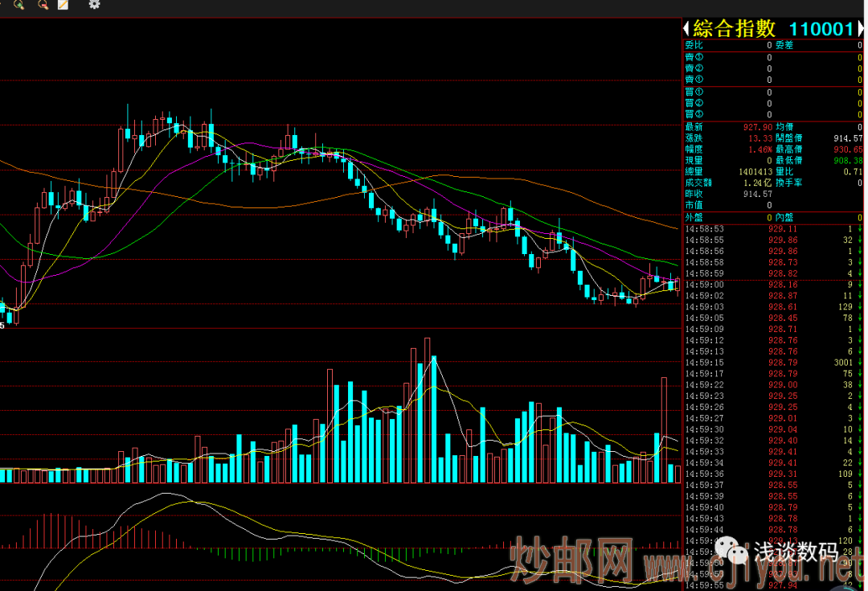Click the highest price value 930.65
Viewport: 868px width, 591px height.
[x=848, y=150]
